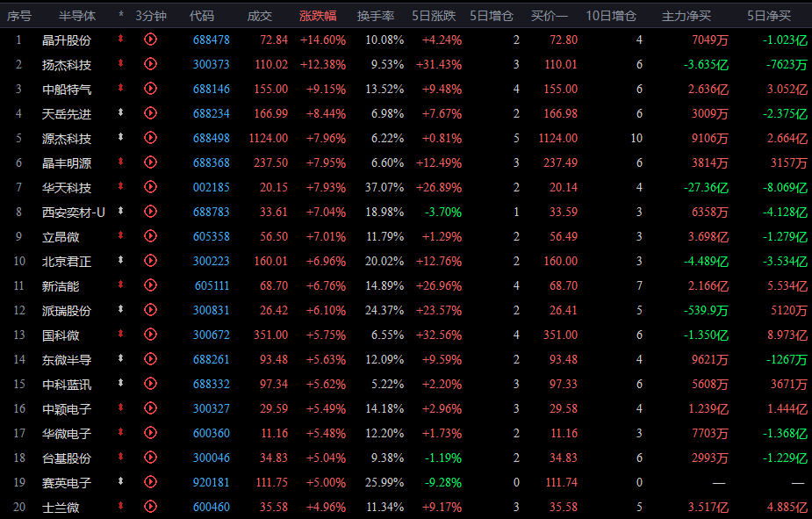Open 3-minute replay icon for 扬杰科技
Screen dimensions: 812x519
(150, 64)
